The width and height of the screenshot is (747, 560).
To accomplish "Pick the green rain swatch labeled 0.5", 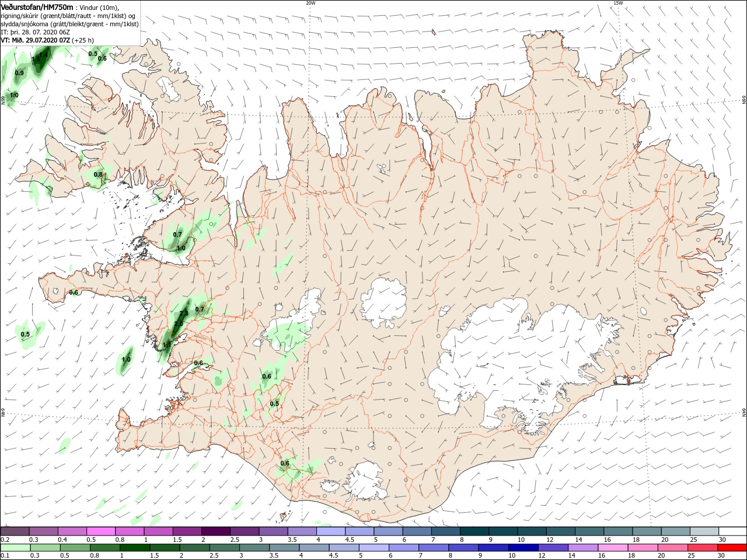I will [75, 548].
